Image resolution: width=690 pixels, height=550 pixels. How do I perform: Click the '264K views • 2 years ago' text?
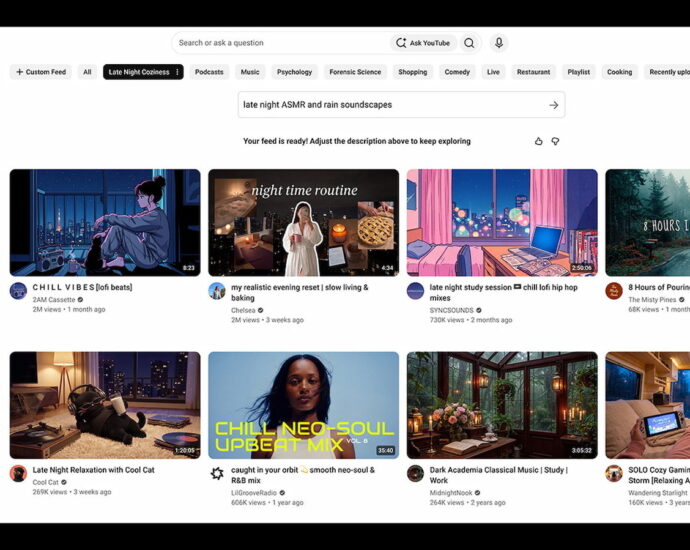click(467, 502)
